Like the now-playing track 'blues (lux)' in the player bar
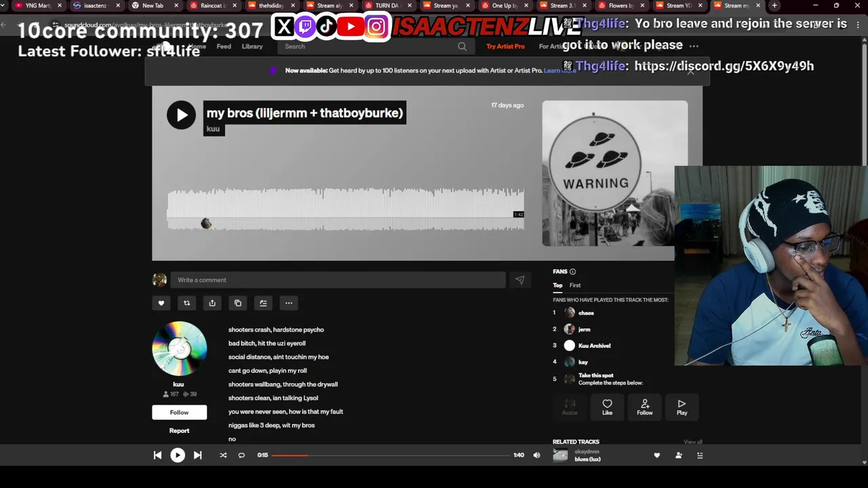Image resolution: width=868 pixels, height=488 pixels. (656, 455)
